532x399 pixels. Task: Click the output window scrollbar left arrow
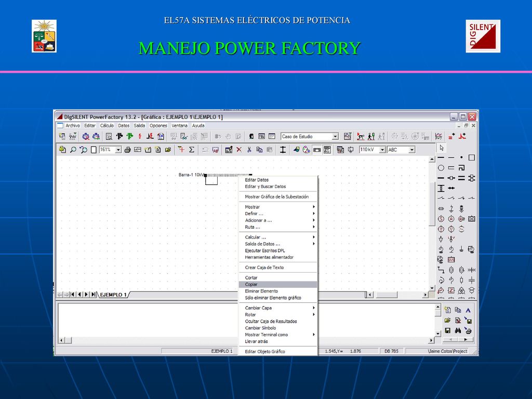coord(62,340)
